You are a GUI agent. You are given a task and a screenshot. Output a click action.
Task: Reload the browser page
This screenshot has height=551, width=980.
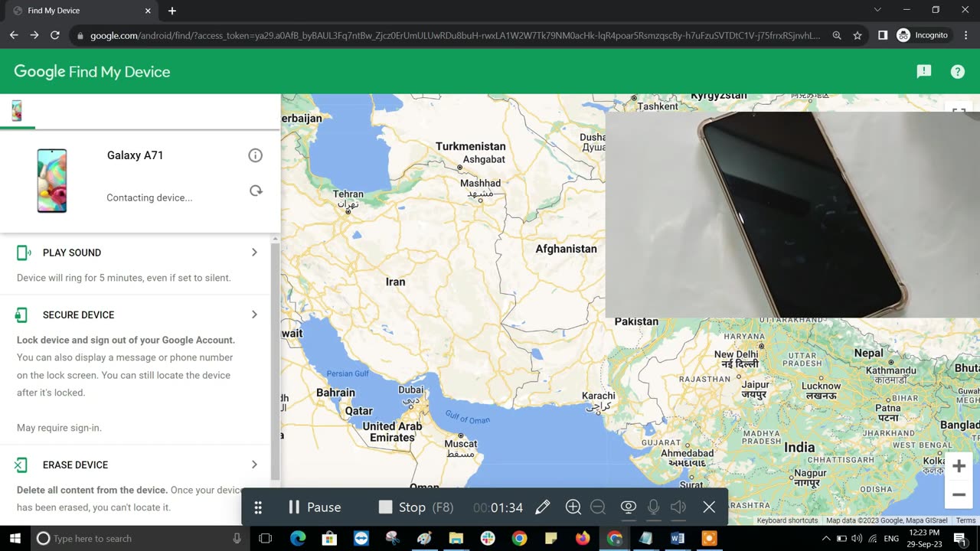(x=55, y=35)
